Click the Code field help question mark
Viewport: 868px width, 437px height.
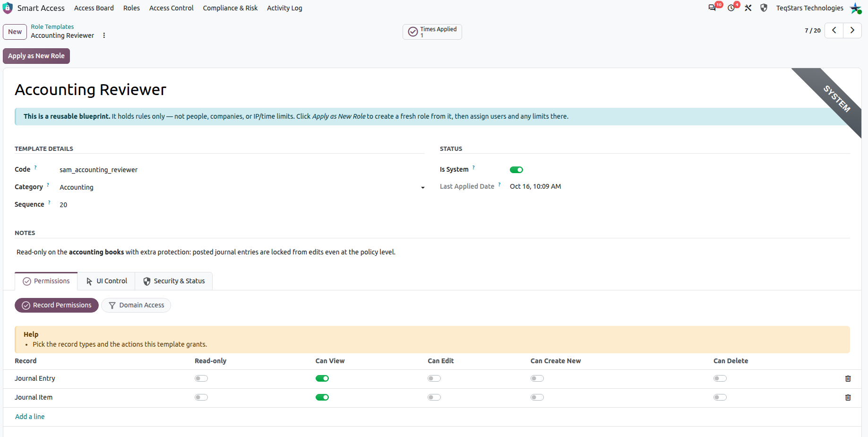pyautogui.click(x=35, y=167)
